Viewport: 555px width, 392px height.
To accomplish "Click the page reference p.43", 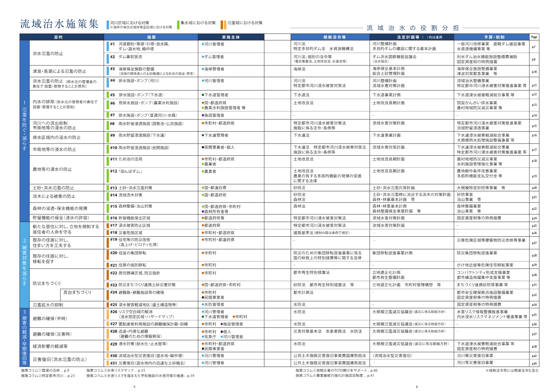I will point(534,363).
